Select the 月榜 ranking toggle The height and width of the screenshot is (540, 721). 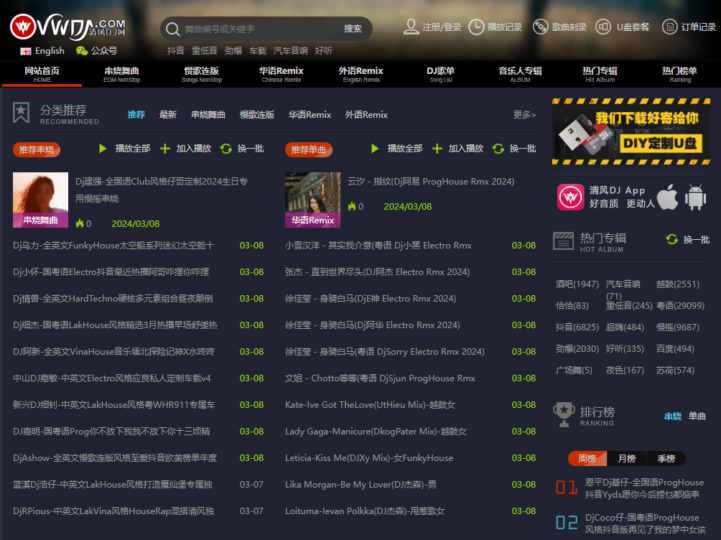coord(626,459)
